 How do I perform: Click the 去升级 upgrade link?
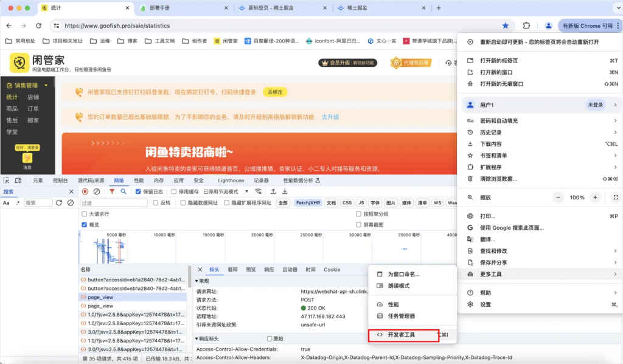[x=330, y=116]
